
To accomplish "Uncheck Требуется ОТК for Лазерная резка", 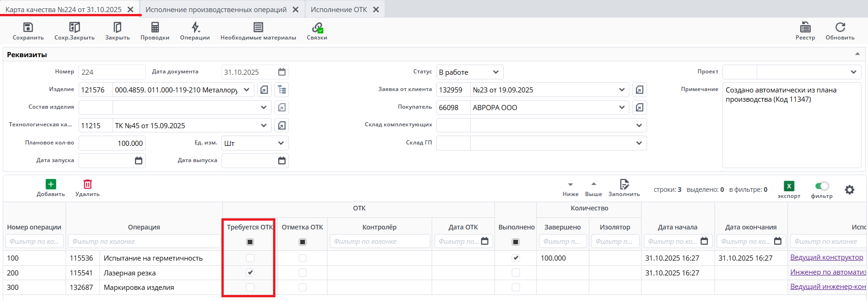I will pos(250,273).
